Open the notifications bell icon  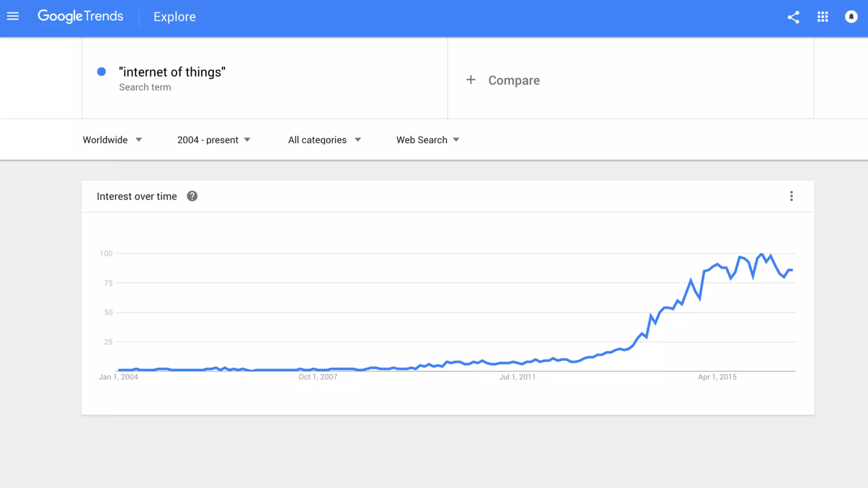(x=851, y=17)
